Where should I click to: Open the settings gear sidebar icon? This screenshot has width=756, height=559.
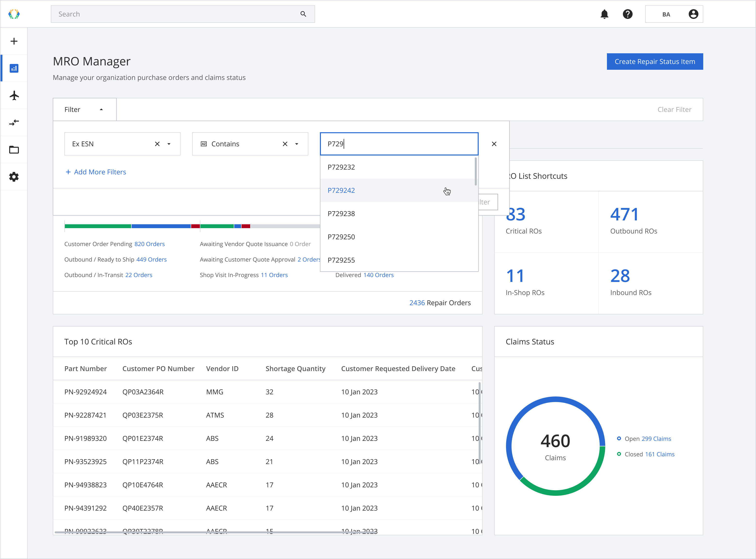coord(14,177)
